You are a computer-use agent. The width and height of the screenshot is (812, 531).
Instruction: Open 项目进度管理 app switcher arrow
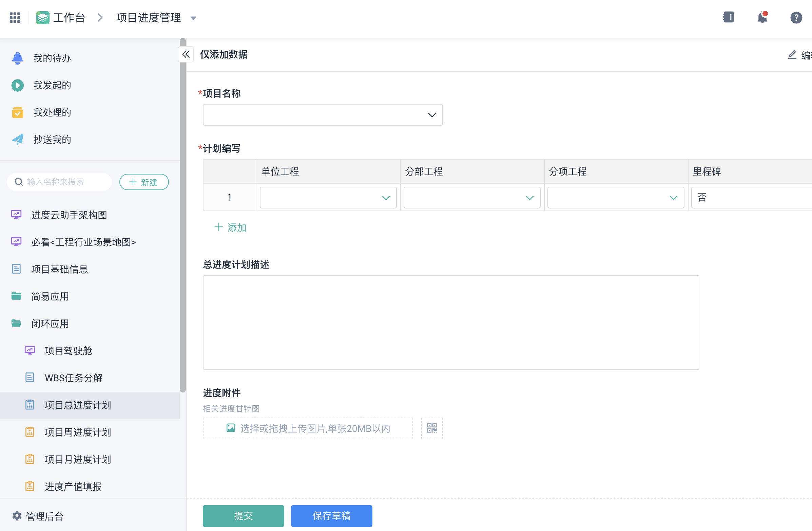193,18
